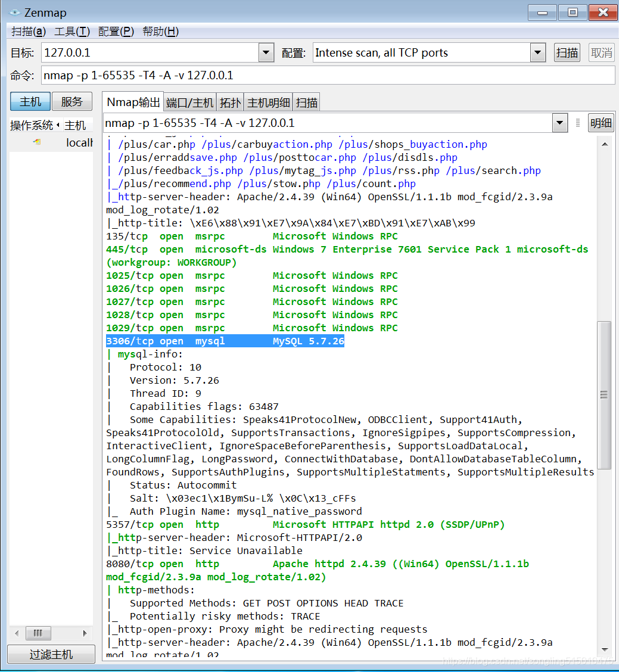The height and width of the screenshot is (672, 619).
Task: Toggle the 服务 services view button
Action: coord(71,101)
